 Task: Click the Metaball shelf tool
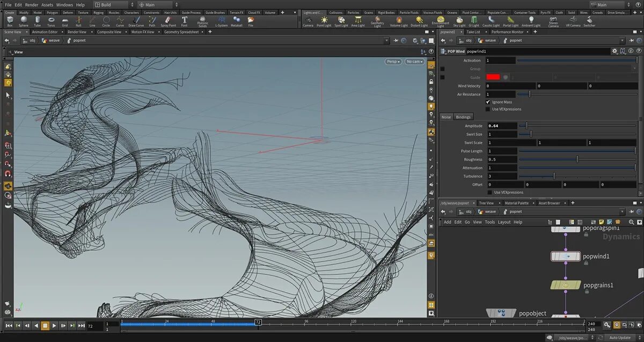pyautogui.click(x=237, y=21)
